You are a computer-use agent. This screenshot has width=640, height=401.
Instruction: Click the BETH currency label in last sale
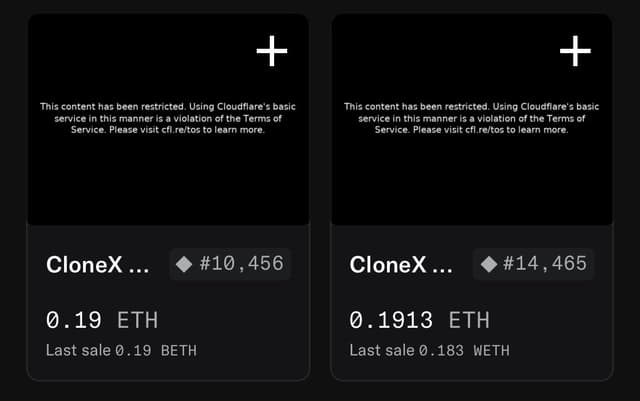coord(179,351)
